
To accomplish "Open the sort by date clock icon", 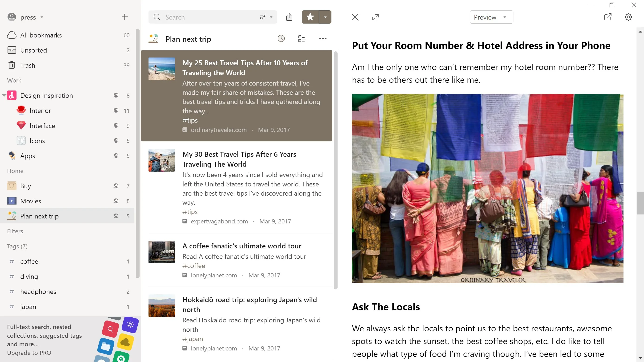I will click(281, 39).
